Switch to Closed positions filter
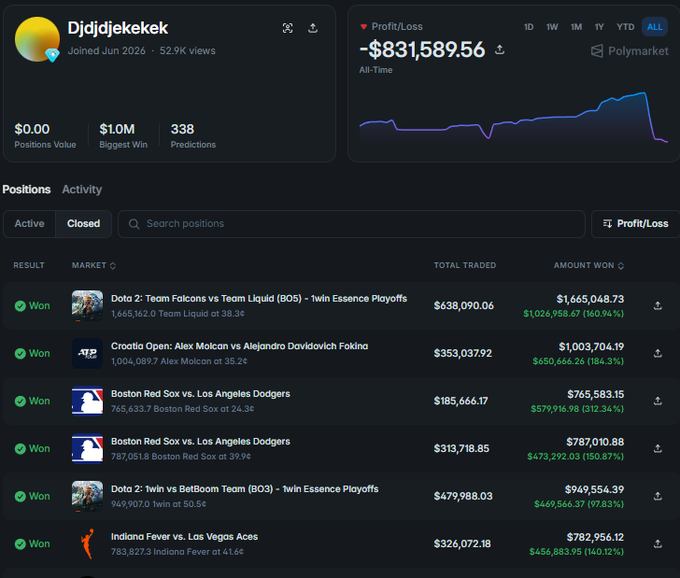This screenshot has height=578, width=680. pos(83,224)
